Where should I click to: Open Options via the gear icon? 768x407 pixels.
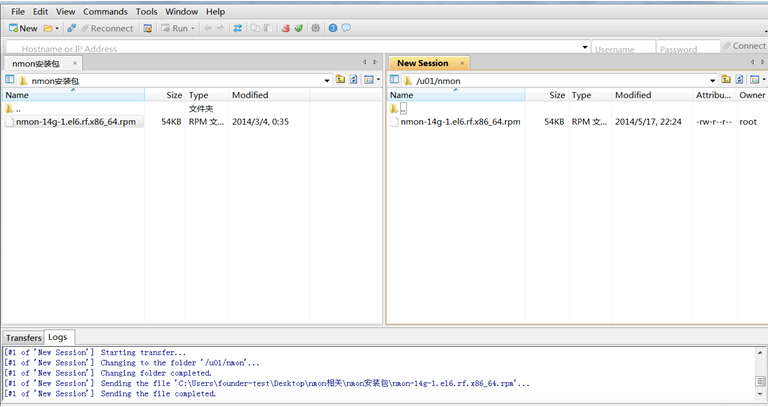click(x=315, y=28)
